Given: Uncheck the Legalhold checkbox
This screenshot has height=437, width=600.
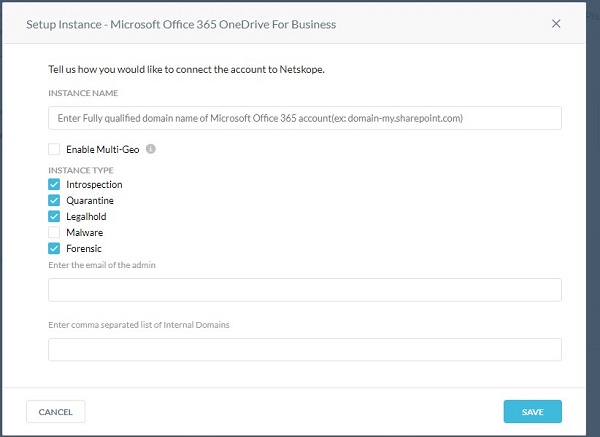Looking at the screenshot, I should point(54,216).
